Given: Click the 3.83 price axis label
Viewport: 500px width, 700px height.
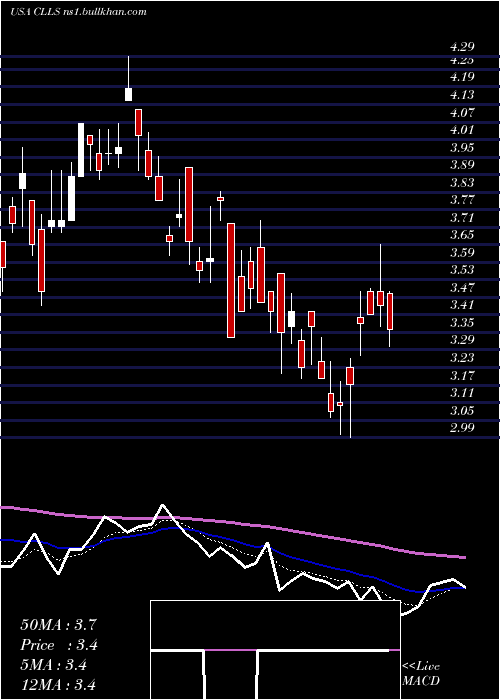Looking at the screenshot, I should click(462, 183).
